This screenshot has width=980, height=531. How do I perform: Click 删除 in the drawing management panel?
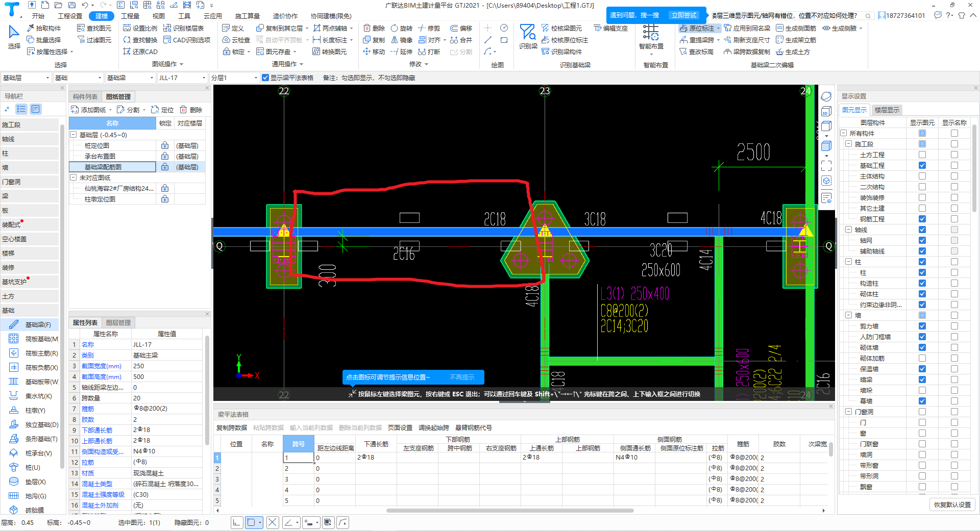click(191, 110)
